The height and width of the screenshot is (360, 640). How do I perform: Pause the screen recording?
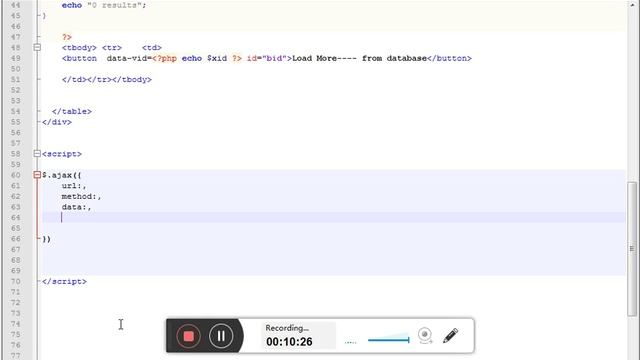(x=221, y=336)
